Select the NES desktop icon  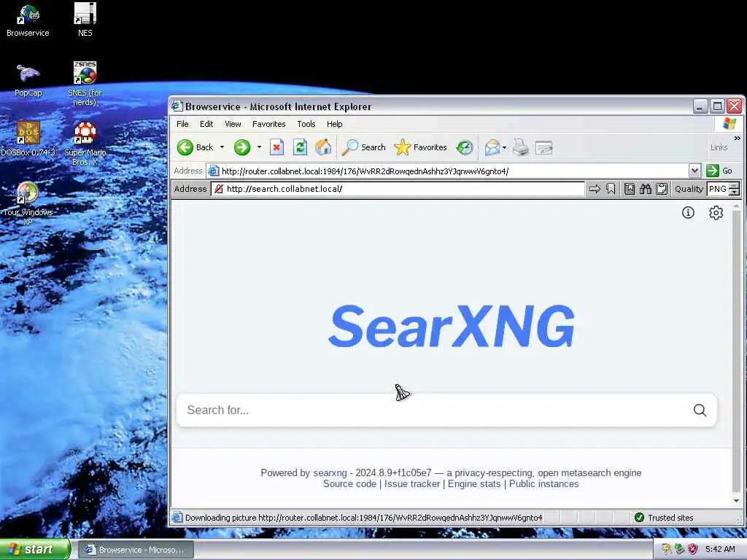coord(85,20)
